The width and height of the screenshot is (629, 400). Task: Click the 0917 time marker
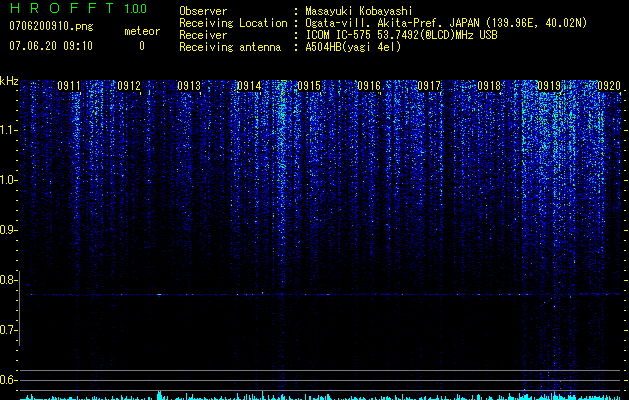coord(429,86)
